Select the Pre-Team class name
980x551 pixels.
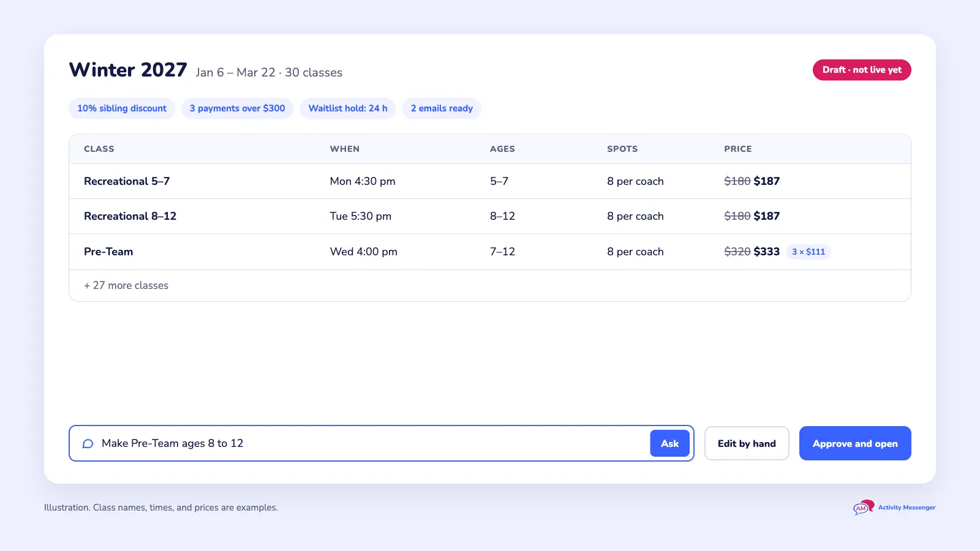(x=108, y=252)
